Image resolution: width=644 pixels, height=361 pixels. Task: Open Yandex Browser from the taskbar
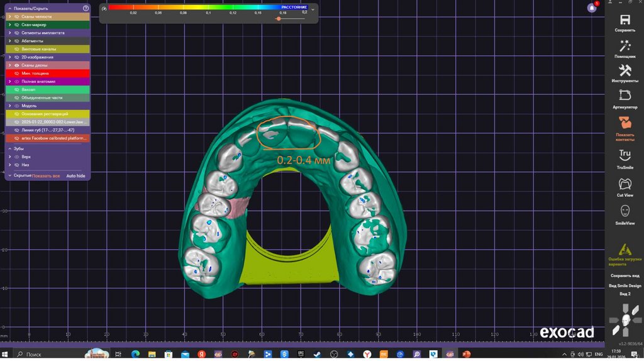pos(367,354)
